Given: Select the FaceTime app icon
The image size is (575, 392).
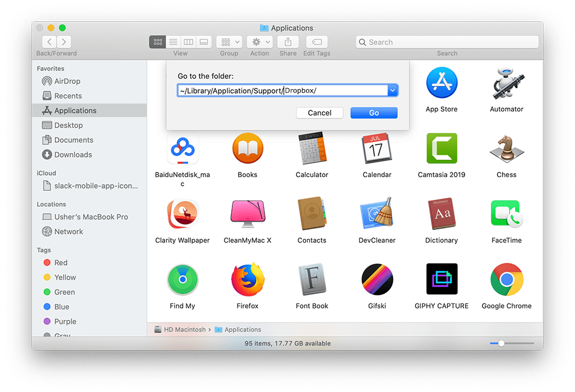Looking at the screenshot, I should click(x=507, y=213).
